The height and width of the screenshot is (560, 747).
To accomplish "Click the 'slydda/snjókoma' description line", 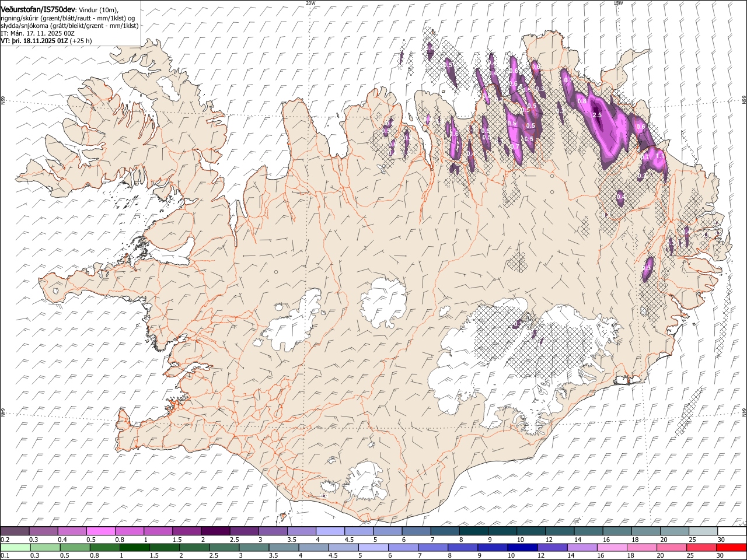I will tap(69, 26).
